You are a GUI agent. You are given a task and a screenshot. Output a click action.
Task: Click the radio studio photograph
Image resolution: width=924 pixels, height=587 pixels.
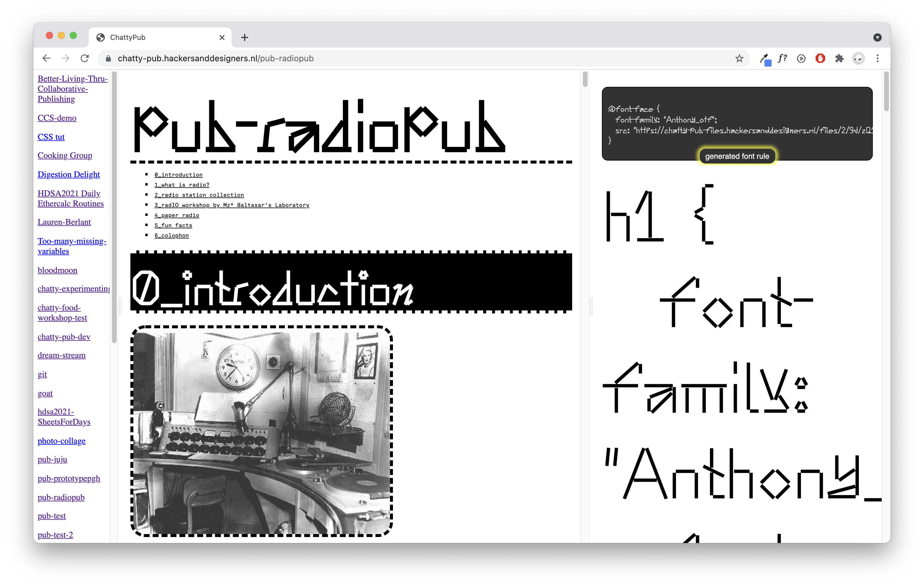click(262, 431)
